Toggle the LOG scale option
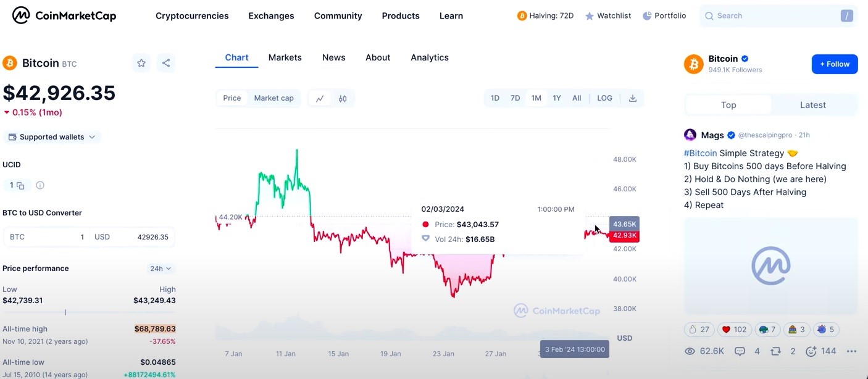The image size is (868, 379). 604,98
